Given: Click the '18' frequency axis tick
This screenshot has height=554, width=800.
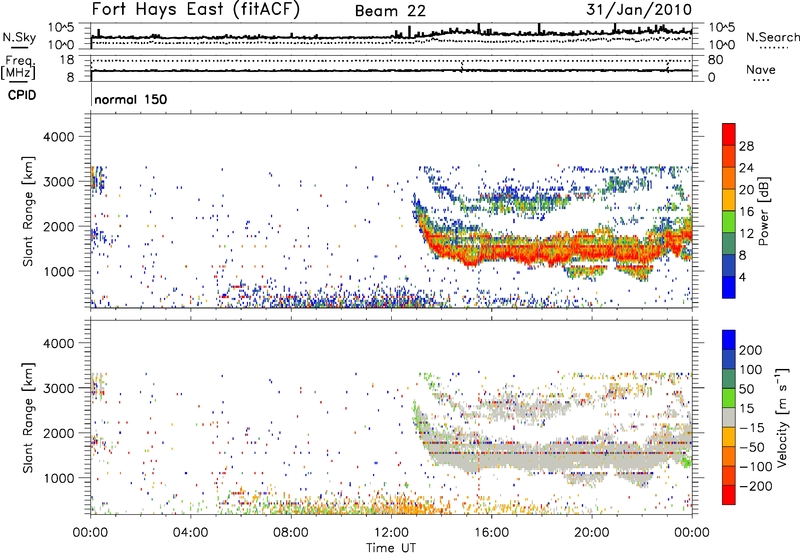Looking at the screenshot, I should (x=66, y=60).
